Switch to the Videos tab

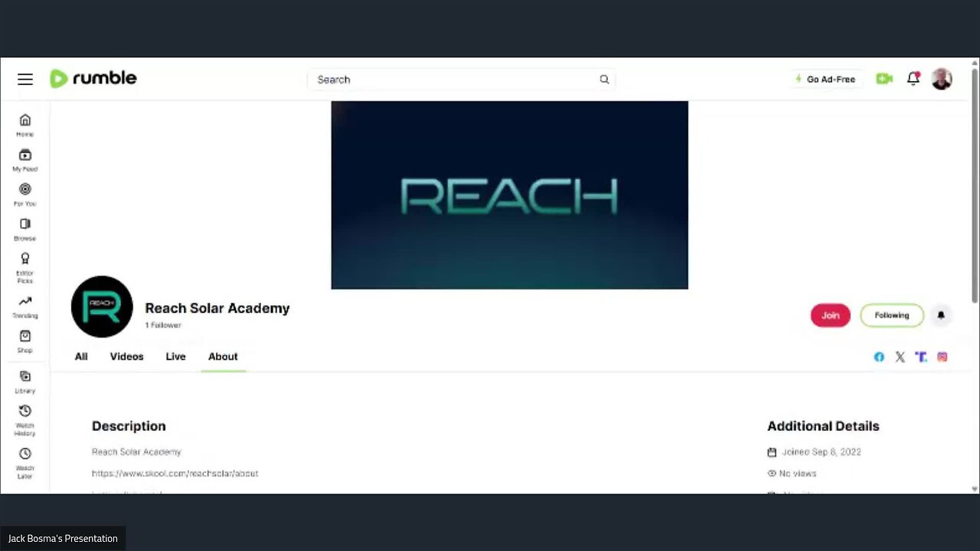point(126,357)
